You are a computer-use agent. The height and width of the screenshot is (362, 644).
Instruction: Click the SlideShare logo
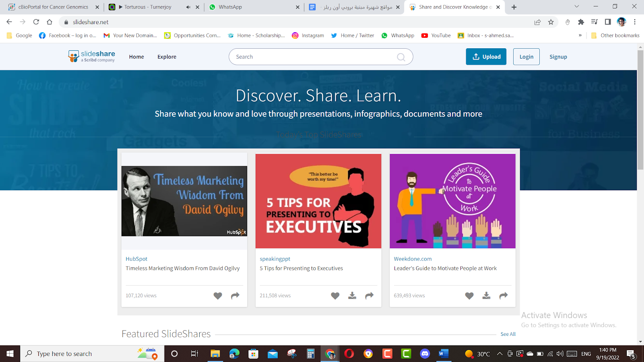pos(91,56)
